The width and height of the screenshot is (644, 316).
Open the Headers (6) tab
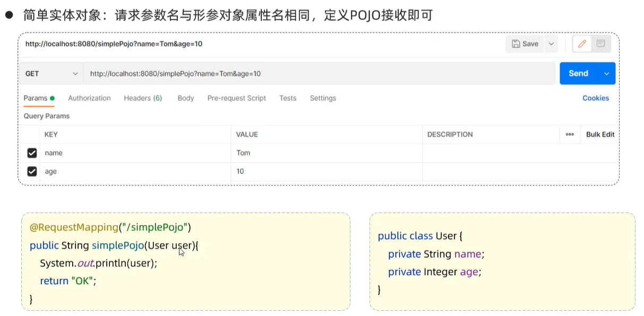coord(143,98)
